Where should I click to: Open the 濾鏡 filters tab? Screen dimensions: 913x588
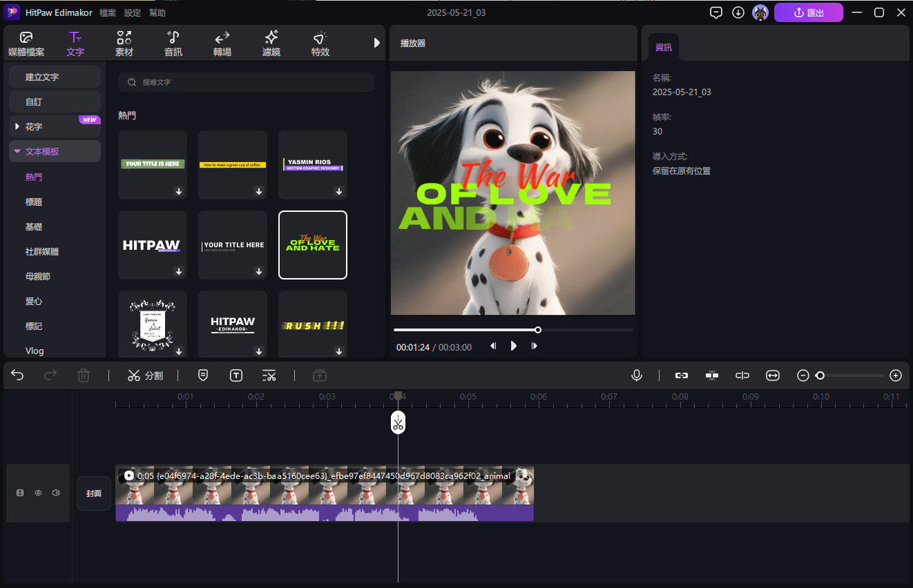point(271,43)
